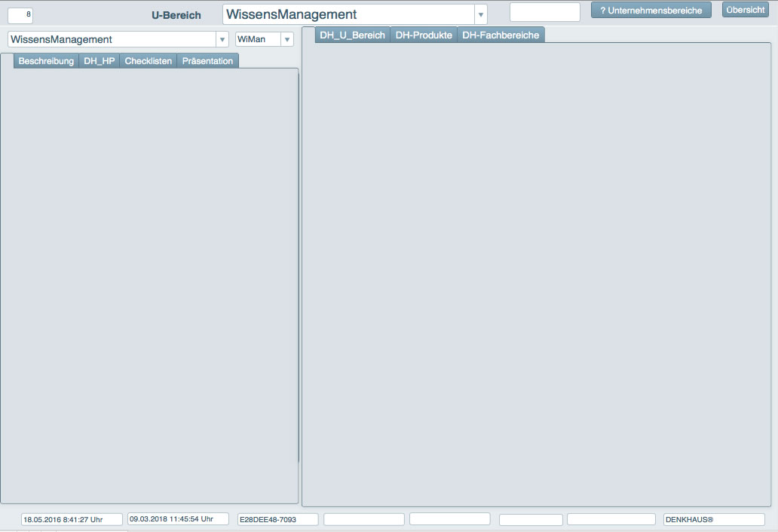The height and width of the screenshot is (532, 778).
Task: Click the ? Unternehmensbereiche button
Action: (x=651, y=11)
